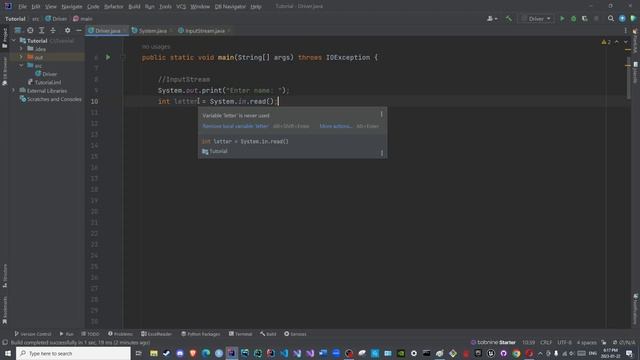640x360 pixels.
Task: Click the IntelliJ IDEA taskbar icon
Action: coord(232,353)
